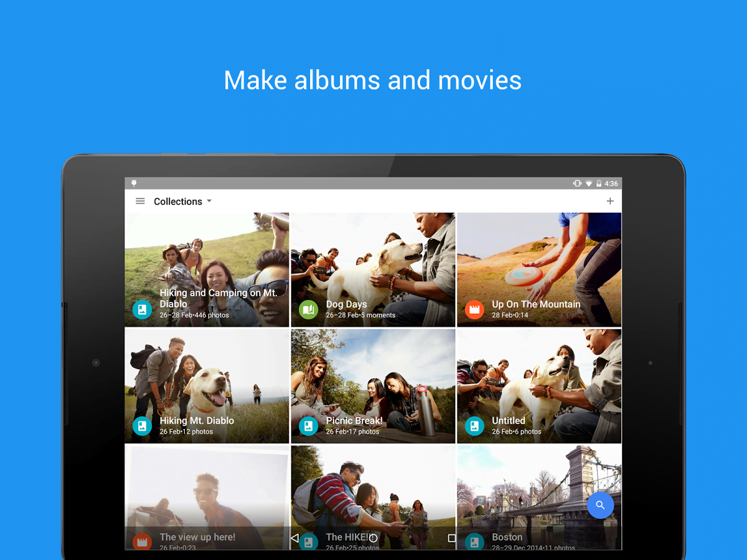Screen dimensions: 747x560
Task: Tap the '26 Feb•17 photos' caption
Action: pos(352,432)
